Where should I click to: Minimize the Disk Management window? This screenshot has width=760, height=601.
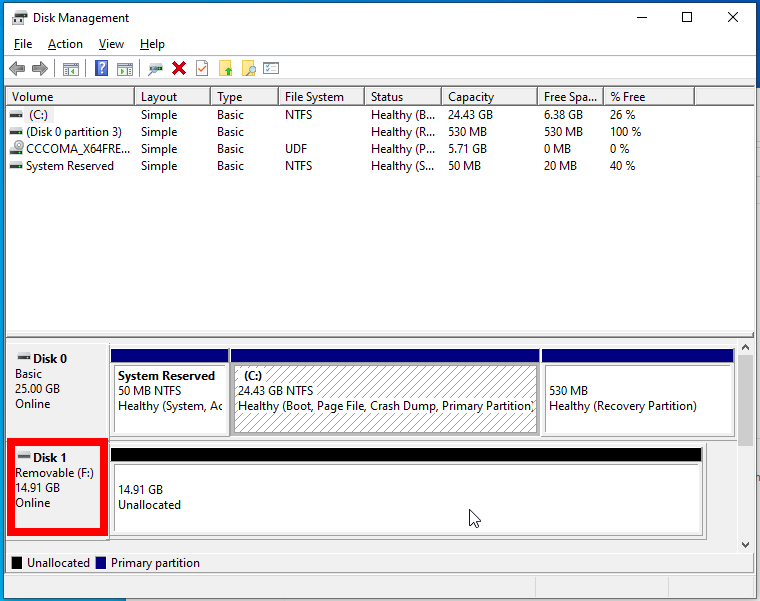[642, 17]
